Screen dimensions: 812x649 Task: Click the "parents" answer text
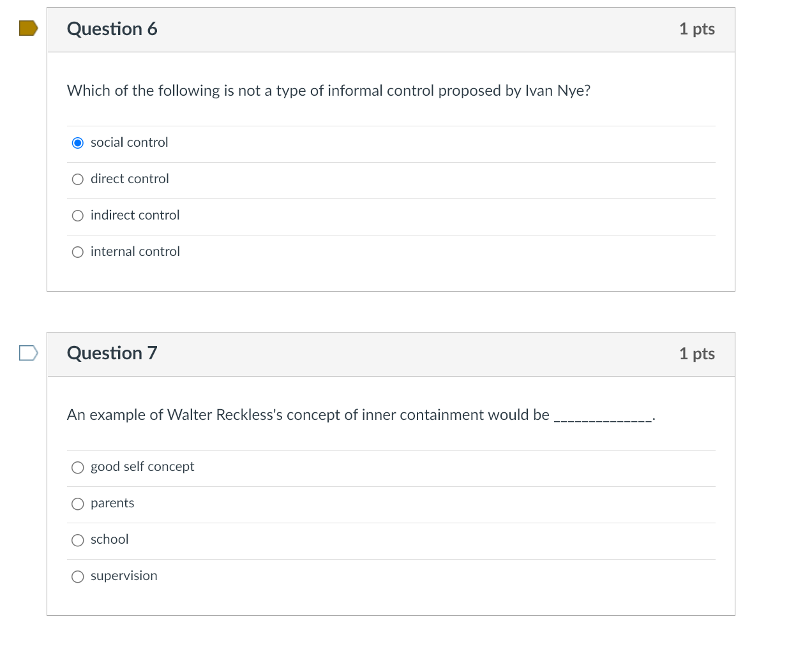pyautogui.click(x=112, y=503)
